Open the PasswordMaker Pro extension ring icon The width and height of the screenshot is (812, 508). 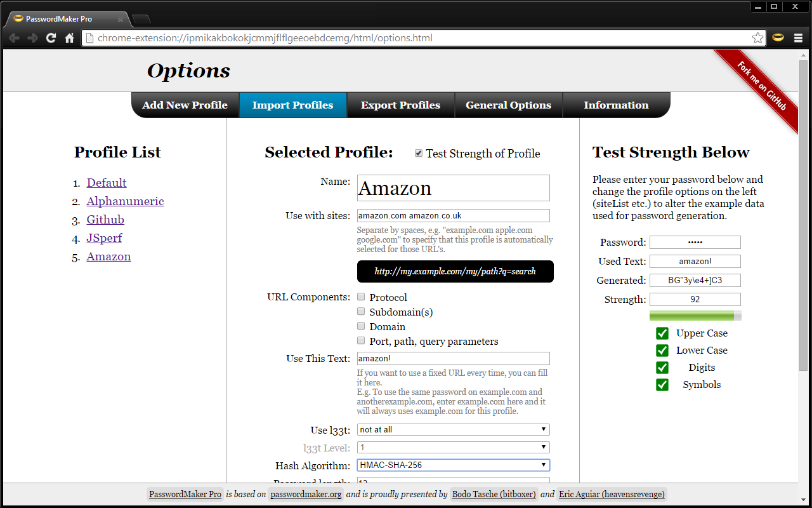pos(778,37)
